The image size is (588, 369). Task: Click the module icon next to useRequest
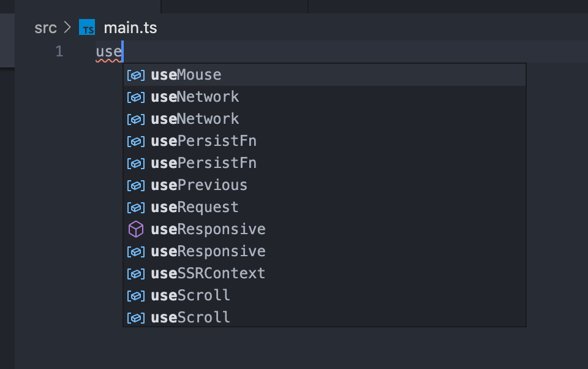pyautogui.click(x=135, y=207)
